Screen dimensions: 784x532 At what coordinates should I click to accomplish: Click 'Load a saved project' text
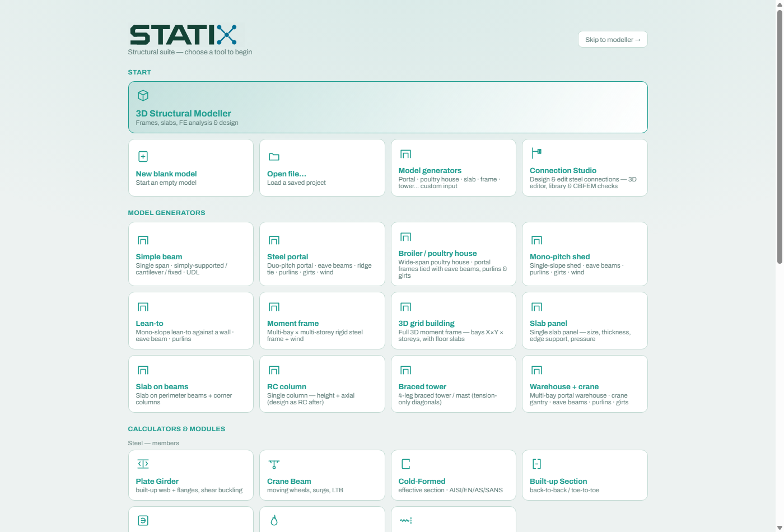(296, 183)
